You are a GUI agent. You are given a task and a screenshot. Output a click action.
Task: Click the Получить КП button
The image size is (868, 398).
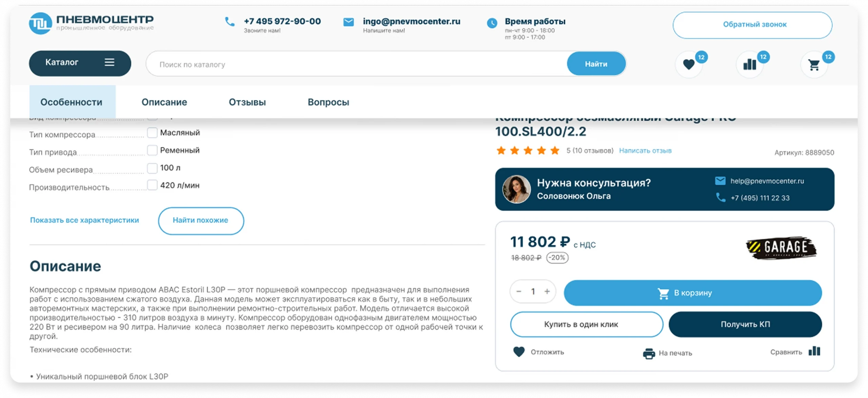coord(745,324)
